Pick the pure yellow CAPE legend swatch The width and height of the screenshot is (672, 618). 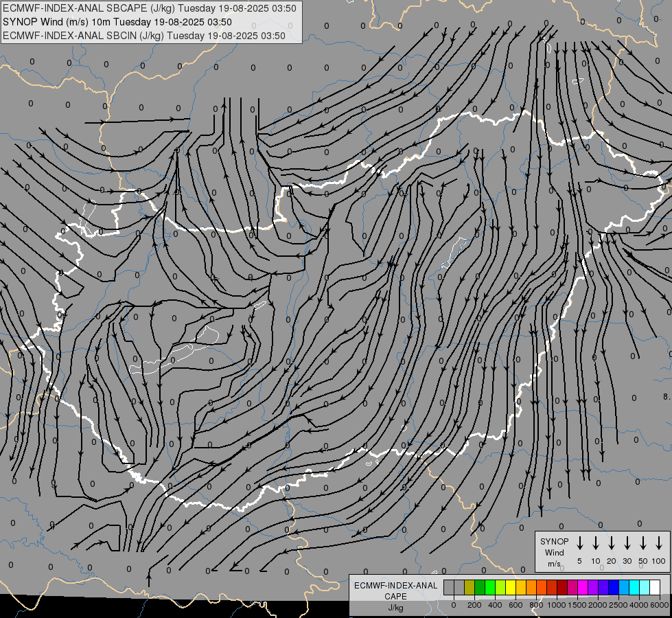[x=511, y=587]
